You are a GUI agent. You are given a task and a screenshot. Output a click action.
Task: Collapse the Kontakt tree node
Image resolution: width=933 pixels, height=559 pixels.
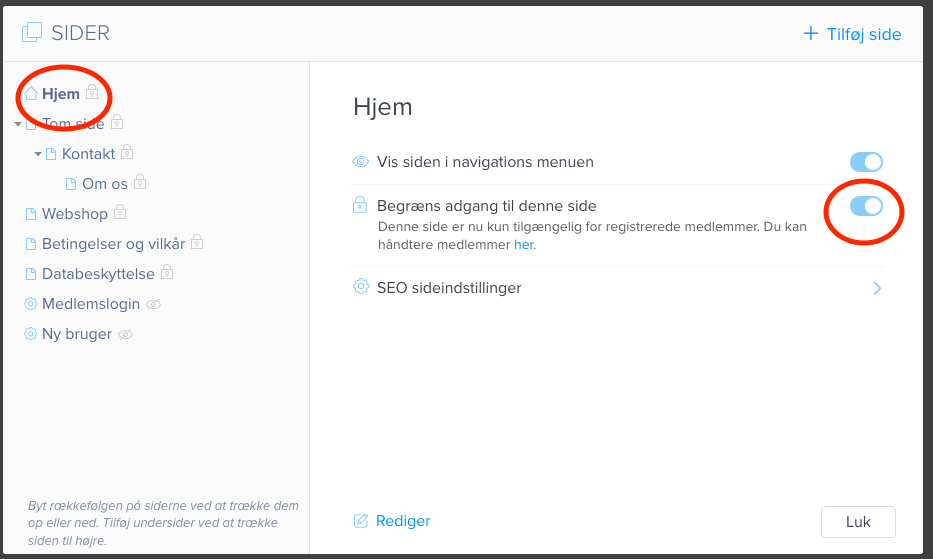coord(38,154)
